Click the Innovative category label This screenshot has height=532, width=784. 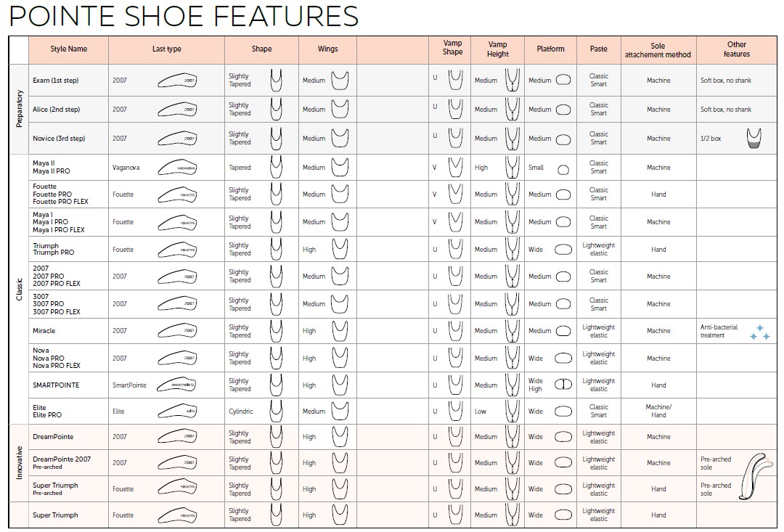[x=20, y=462]
